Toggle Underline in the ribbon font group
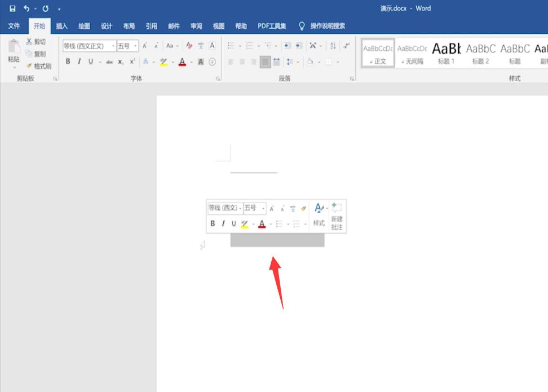Screen dimensions: 548x392 point(91,61)
